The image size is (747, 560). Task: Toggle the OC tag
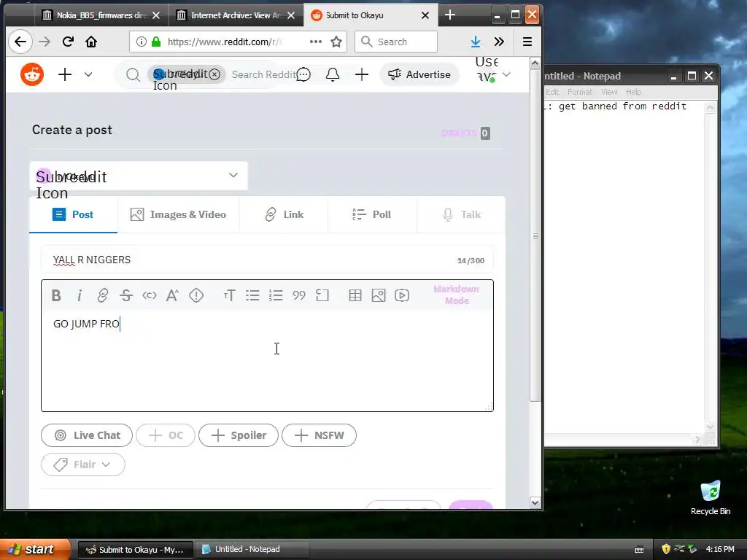166,435
